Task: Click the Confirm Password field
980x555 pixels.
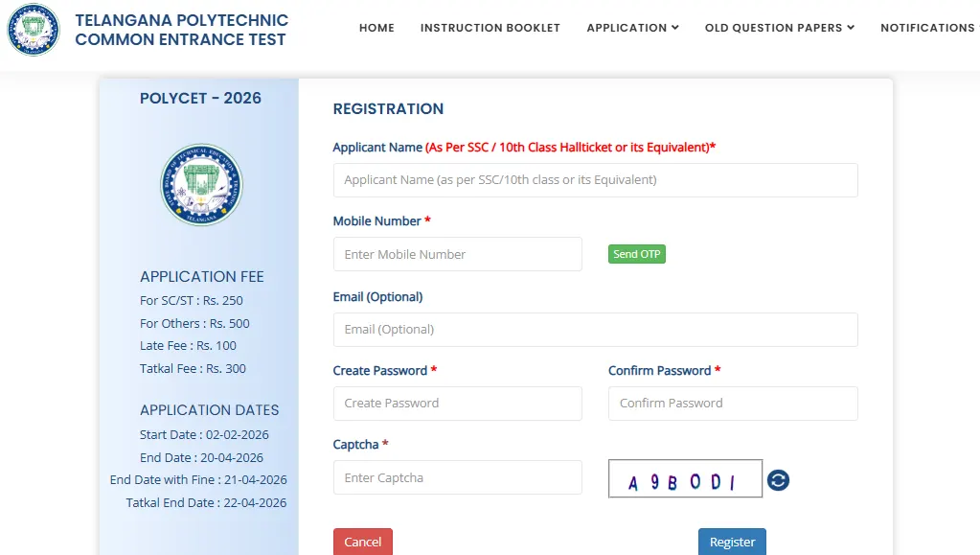Action: (x=732, y=404)
